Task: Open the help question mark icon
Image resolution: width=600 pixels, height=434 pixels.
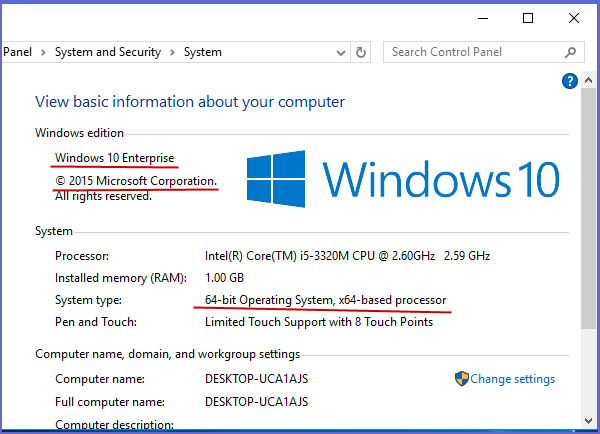Action: [x=570, y=81]
